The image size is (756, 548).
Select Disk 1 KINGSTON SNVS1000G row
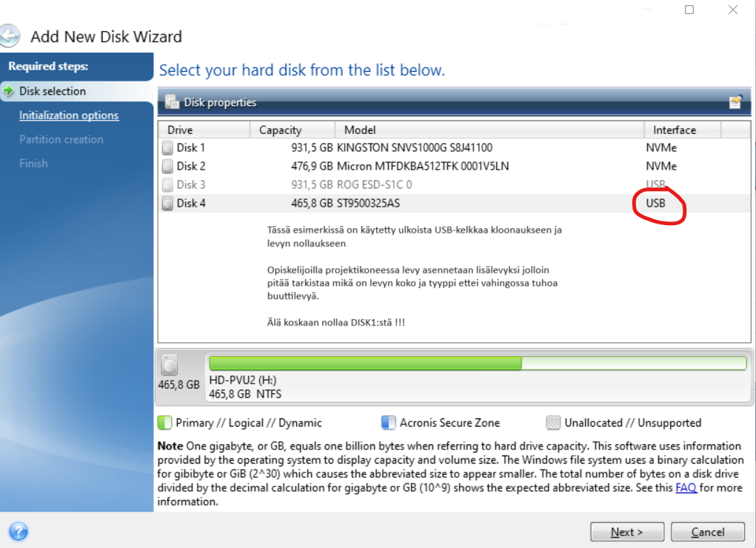click(454, 147)
